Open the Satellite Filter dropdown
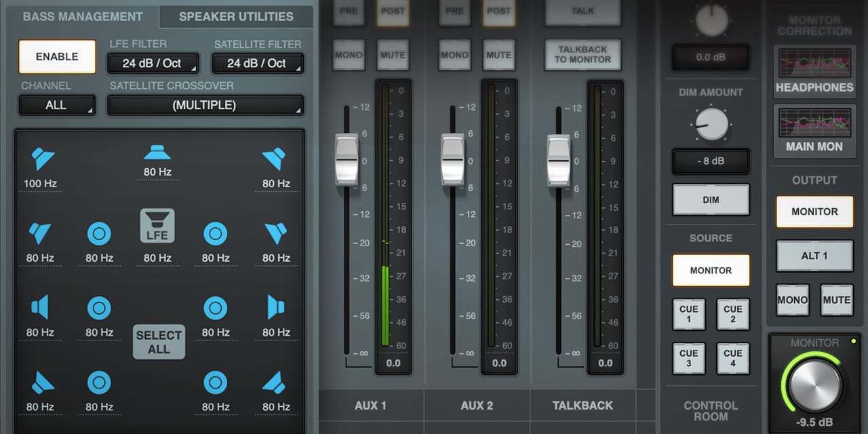 pos(258,64)
